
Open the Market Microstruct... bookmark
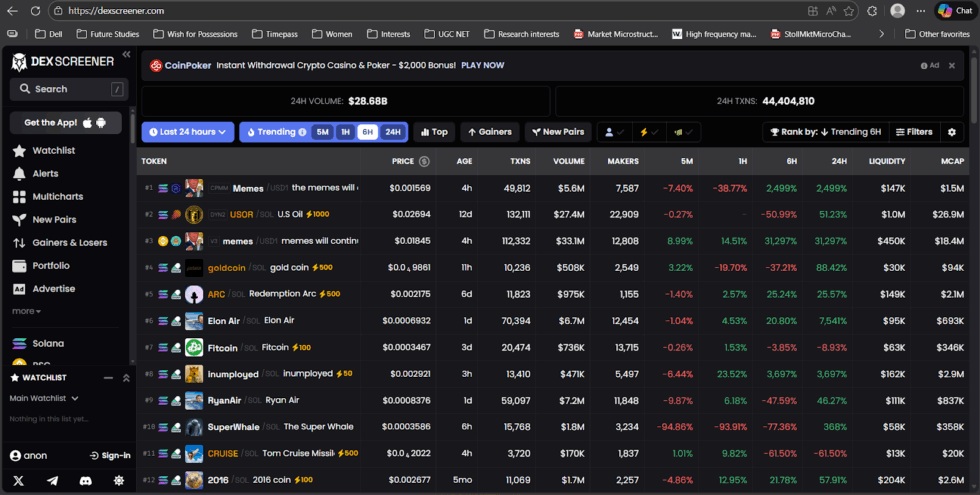616,34
